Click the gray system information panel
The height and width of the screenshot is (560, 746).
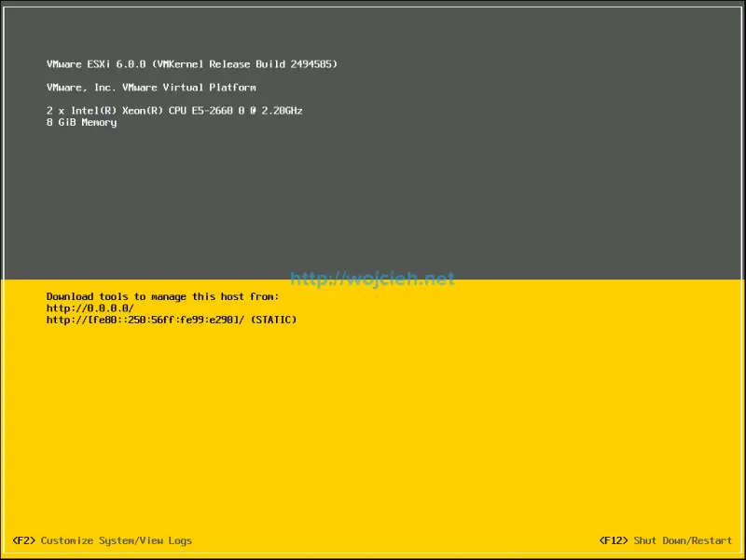[373, 186]
